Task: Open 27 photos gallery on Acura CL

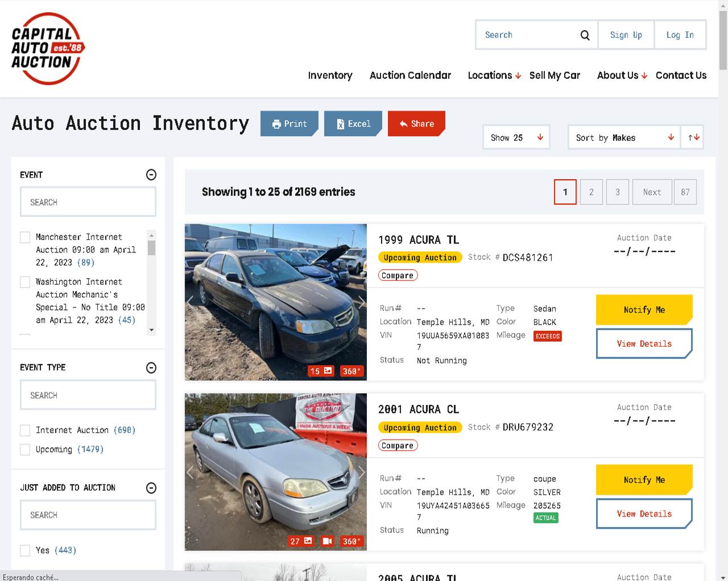Action: point(301,541)
